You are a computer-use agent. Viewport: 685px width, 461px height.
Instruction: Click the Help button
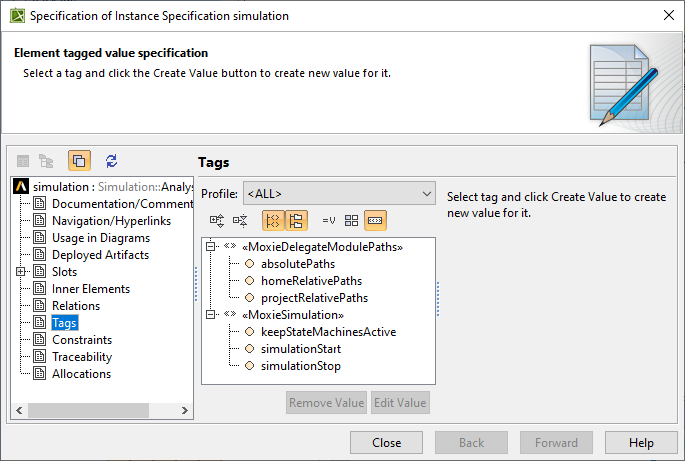(641, 443)
